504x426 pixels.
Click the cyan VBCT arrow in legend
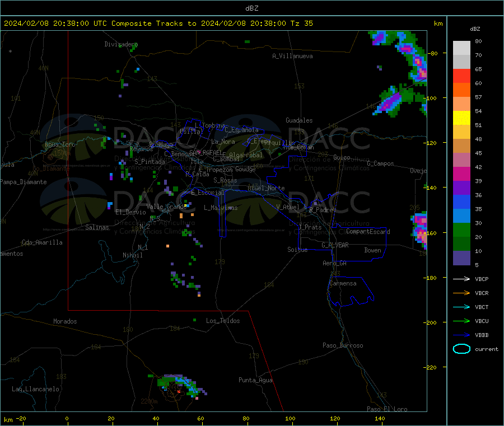(x=461, y=307)
